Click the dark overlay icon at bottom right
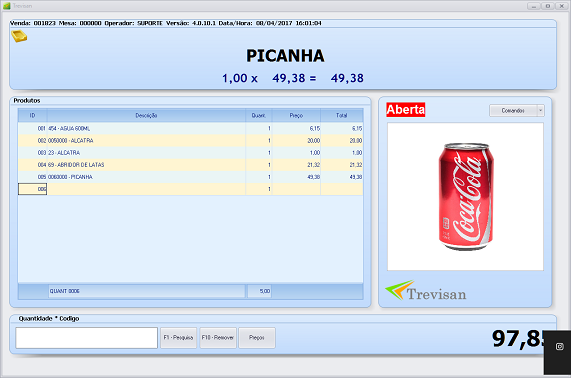 tap(559, 346)
